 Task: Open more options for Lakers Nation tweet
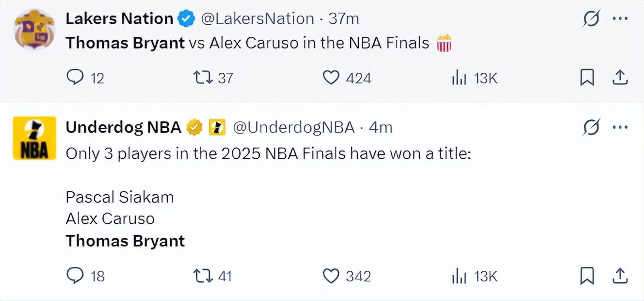point(620,19)
